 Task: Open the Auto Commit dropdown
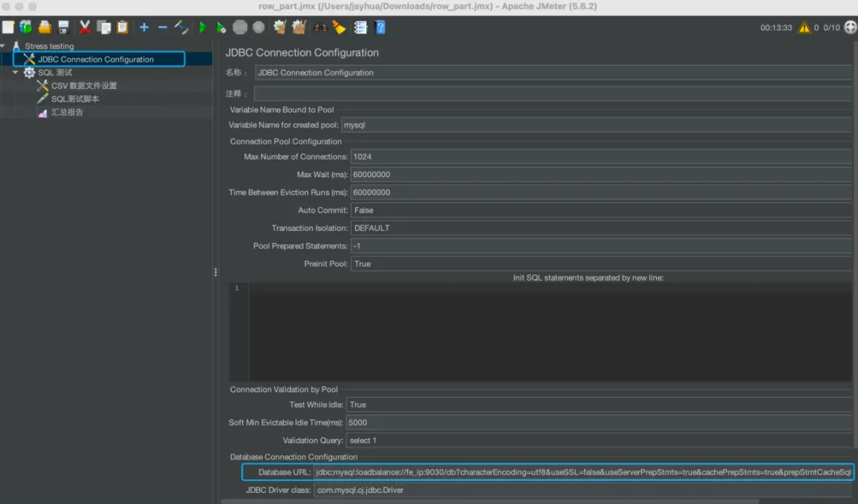point(601,210)
